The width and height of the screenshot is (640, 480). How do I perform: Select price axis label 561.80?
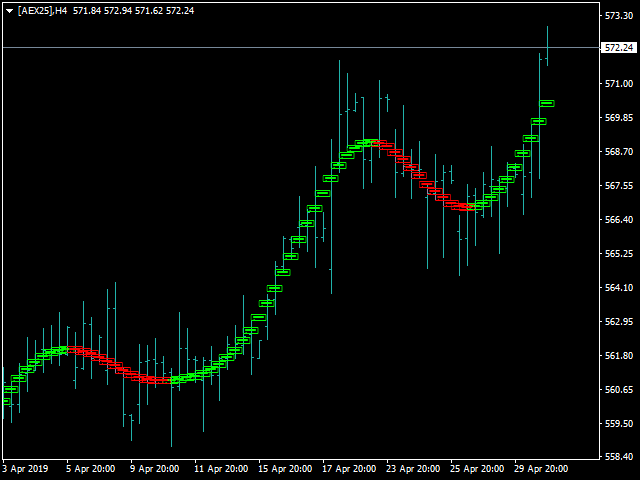point(619,356)
